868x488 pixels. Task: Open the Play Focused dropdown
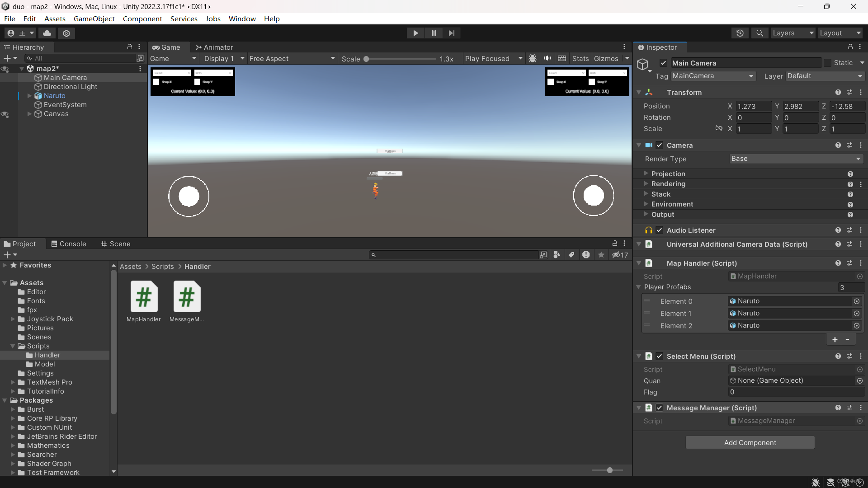[x=494, y=58]
